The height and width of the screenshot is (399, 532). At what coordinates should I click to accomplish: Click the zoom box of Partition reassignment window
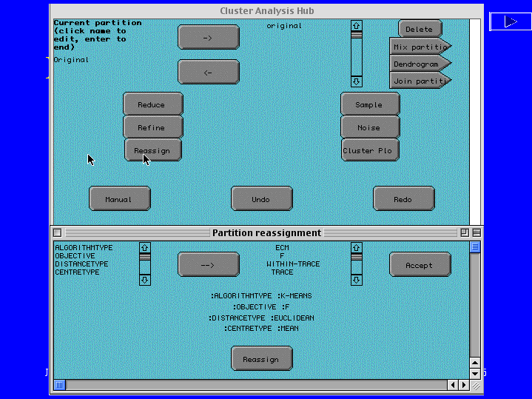(x=465, y=232)
